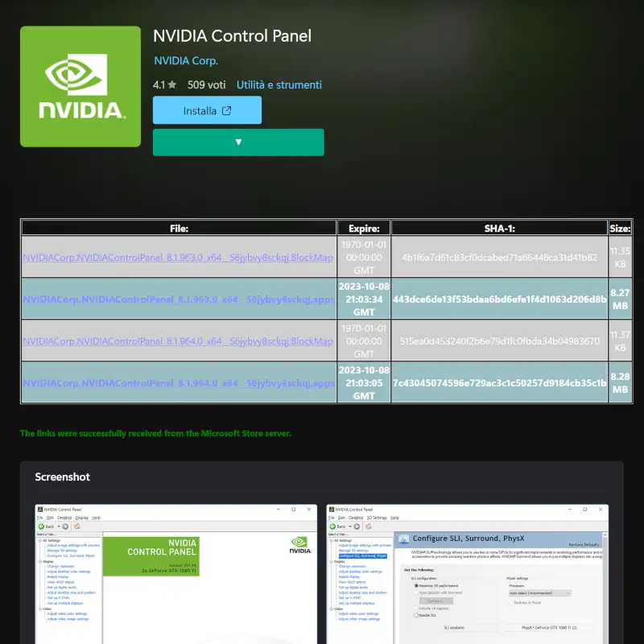Click the external-link icon on the Installa button
Viewport: 644px width, 644px height.
[226, 110]
